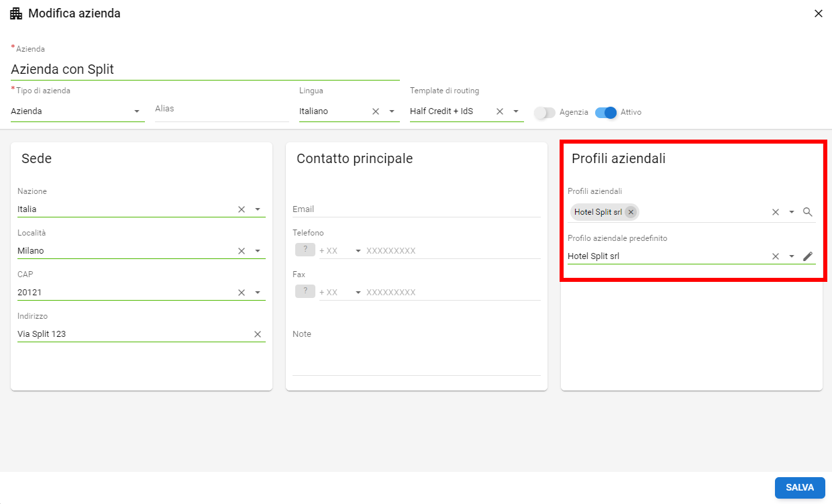Viewport: 832px width, 504px height.
Task: Toggle the Agenzia switch
Action: (545, 113)
